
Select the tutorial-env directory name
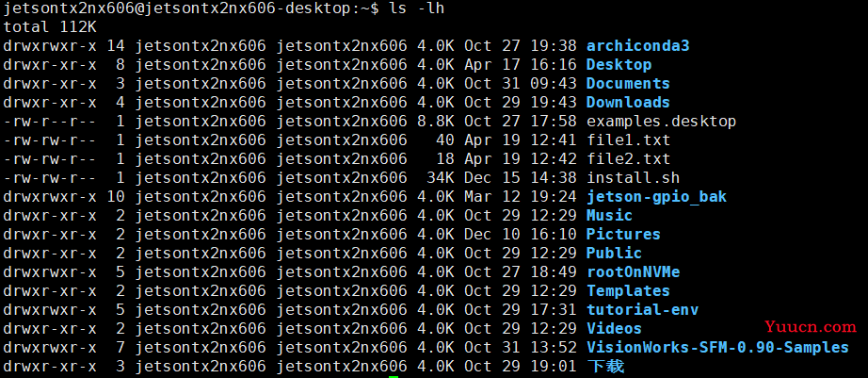642,309
